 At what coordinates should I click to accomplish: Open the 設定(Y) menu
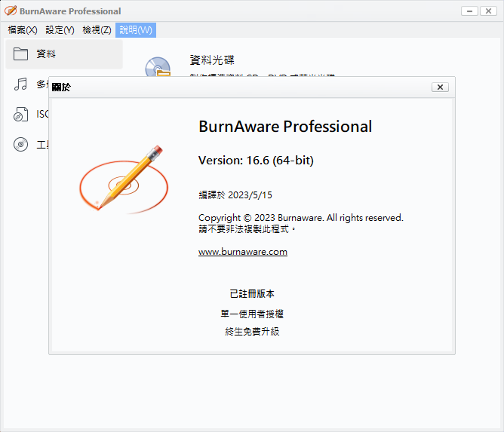coord(60,30)
